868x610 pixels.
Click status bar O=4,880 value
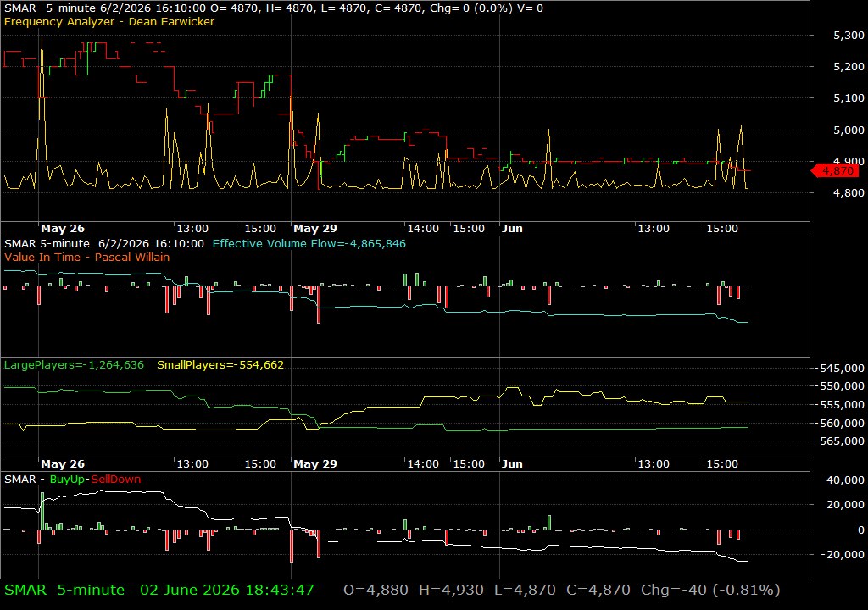coord(376,590)
